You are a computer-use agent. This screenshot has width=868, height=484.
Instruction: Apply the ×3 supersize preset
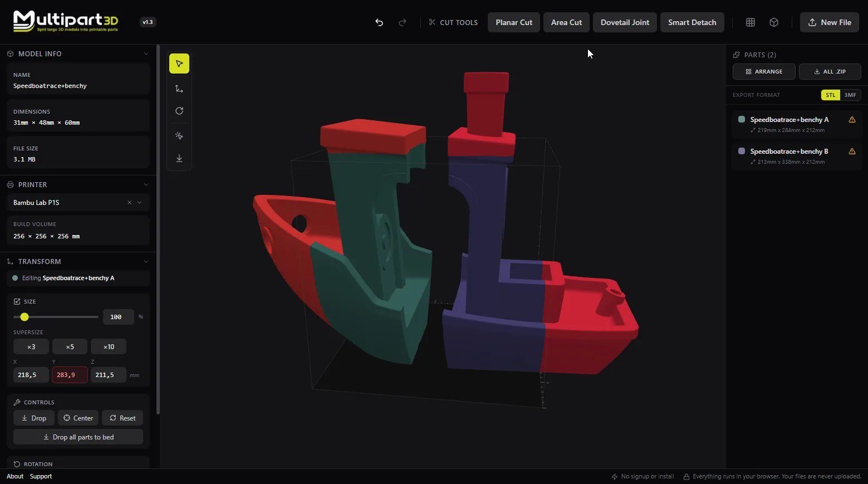click(x=31, y=347)
